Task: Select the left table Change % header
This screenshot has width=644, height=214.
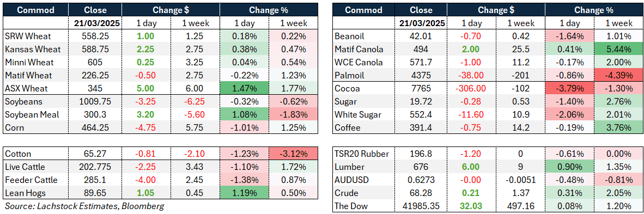Action: click(269, 10)
